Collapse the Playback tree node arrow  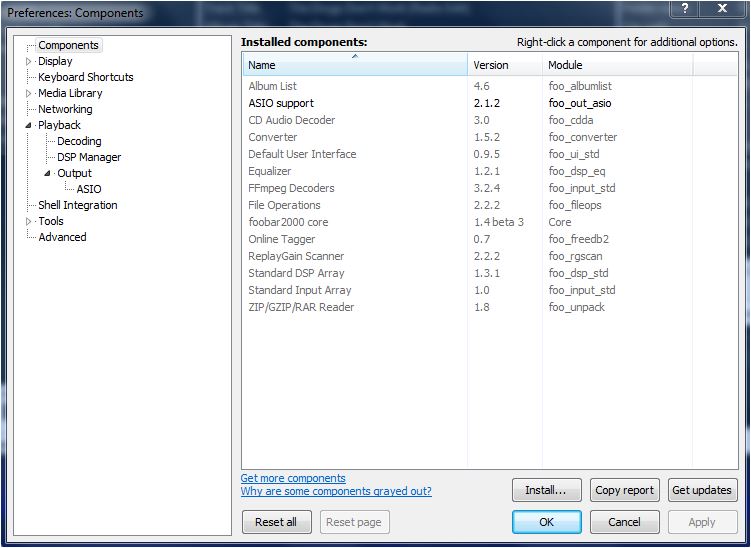tap(29, 125)
